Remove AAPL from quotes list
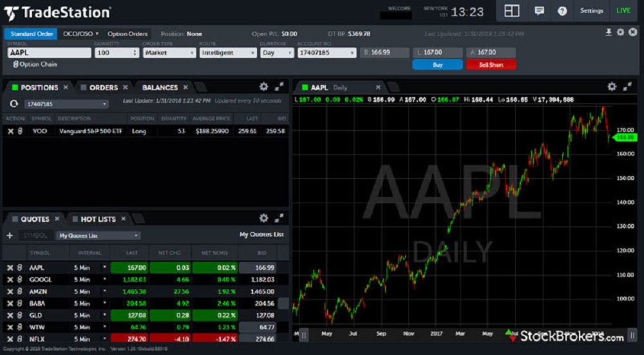This screenshot has width=644, height=355. pyautogui.click(x=10, y=268)
